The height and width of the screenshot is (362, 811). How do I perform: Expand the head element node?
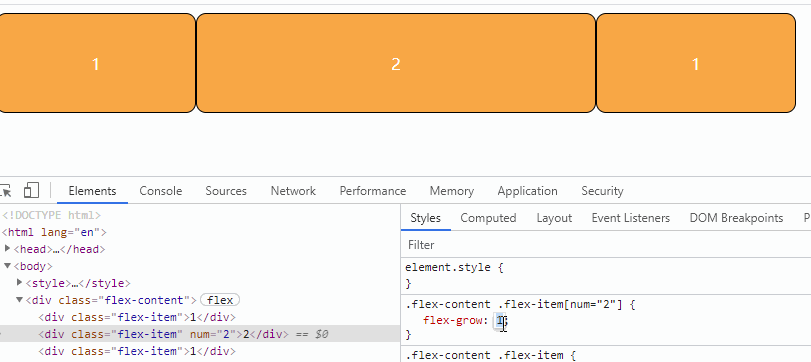(7, 249)
